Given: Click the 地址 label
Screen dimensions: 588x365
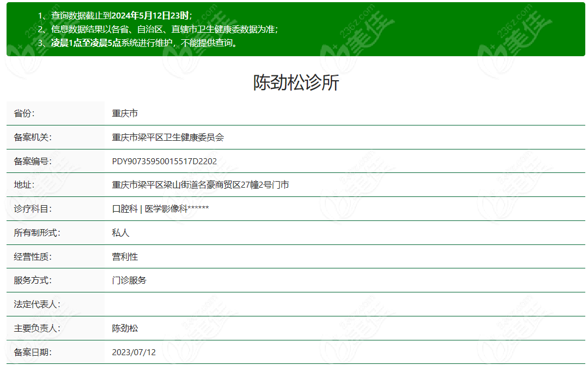Looking at the screenshot, I should tap(24, 185).
